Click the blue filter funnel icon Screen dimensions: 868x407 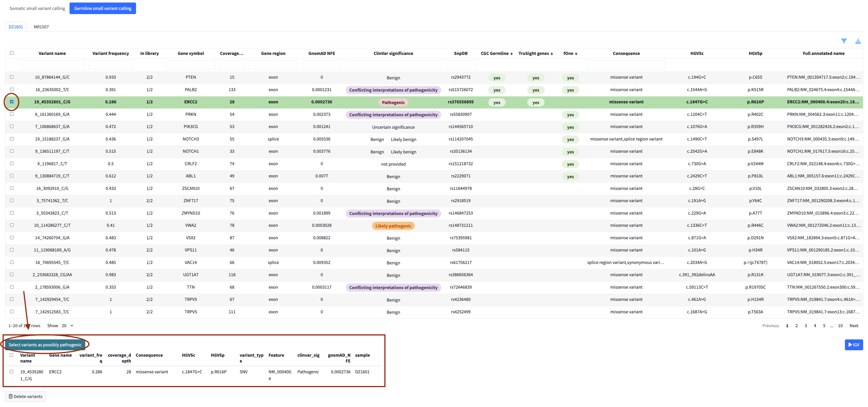[844, 41]
